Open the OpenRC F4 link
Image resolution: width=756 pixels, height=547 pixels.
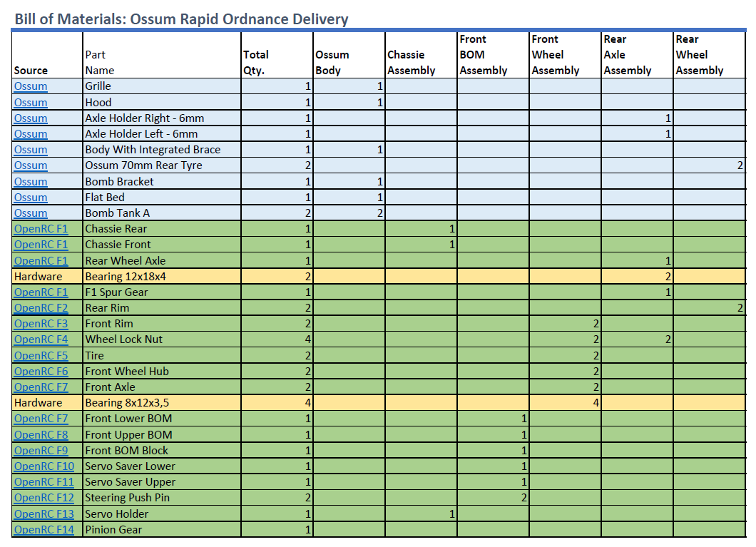[x=41, y=339]
